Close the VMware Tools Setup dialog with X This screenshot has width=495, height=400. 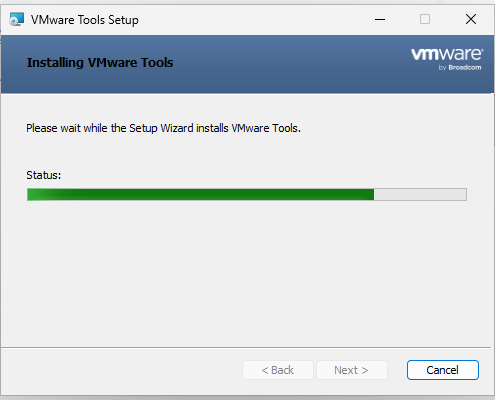coord(471,19)
